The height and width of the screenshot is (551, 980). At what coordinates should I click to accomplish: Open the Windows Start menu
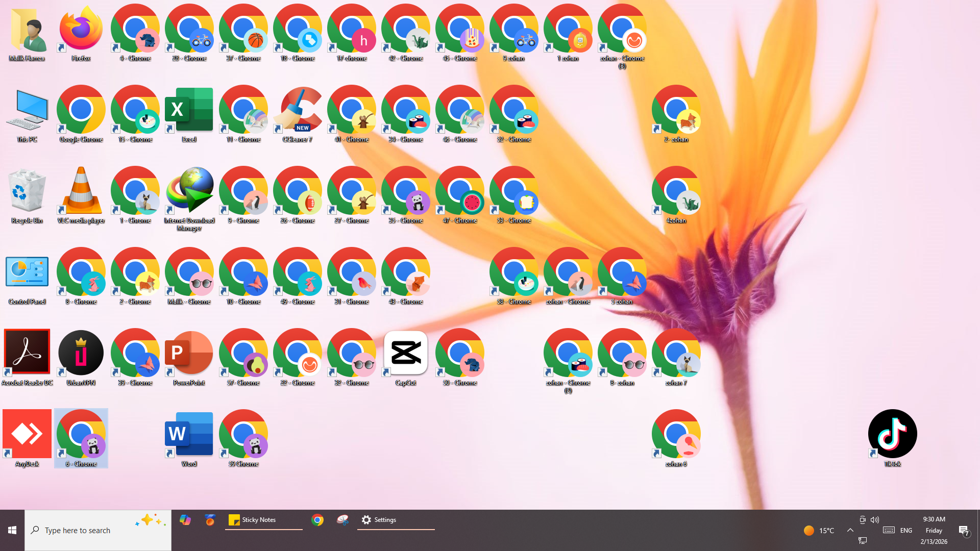(12, 530)
